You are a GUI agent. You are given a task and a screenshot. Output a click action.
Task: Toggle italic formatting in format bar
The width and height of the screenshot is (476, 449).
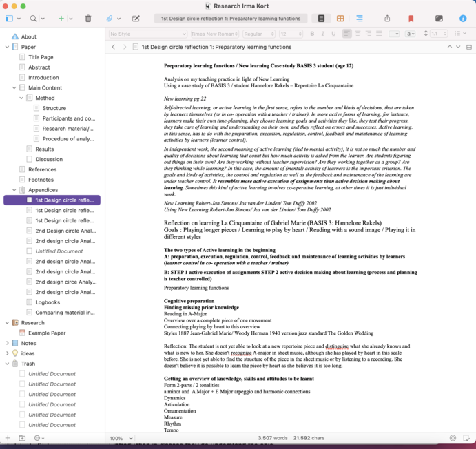point(323,34)
